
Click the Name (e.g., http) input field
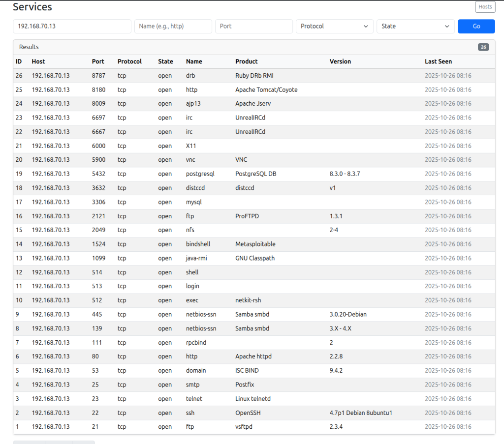pos(173,26)
